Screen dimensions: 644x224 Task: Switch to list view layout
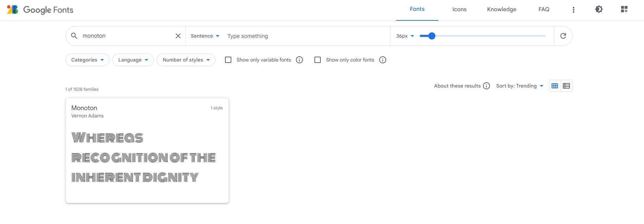567,86
